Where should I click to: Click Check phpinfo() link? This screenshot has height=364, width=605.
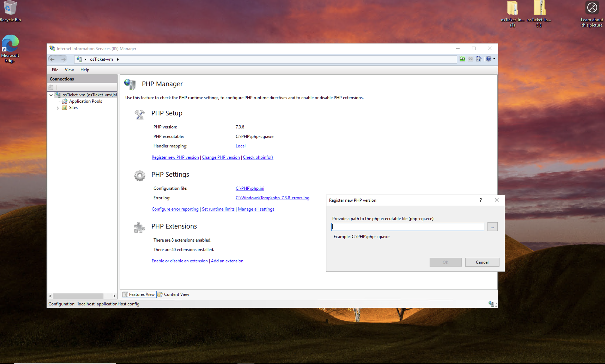(258, 157)
